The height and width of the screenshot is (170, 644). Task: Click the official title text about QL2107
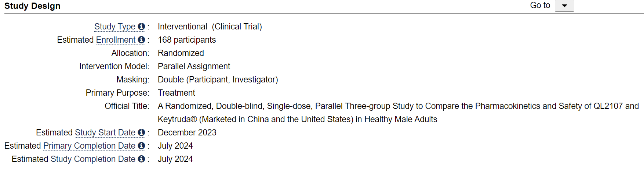point(398,106)
